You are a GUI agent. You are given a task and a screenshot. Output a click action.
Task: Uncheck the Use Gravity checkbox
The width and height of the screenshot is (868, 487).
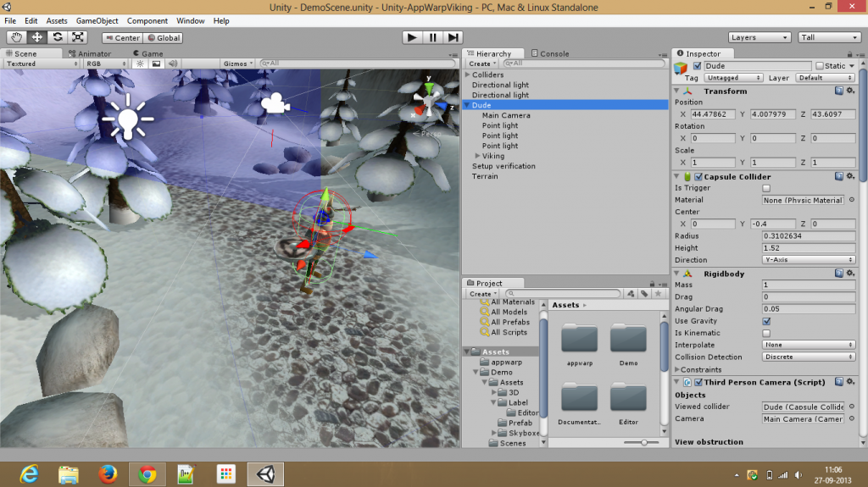point(766,321)
